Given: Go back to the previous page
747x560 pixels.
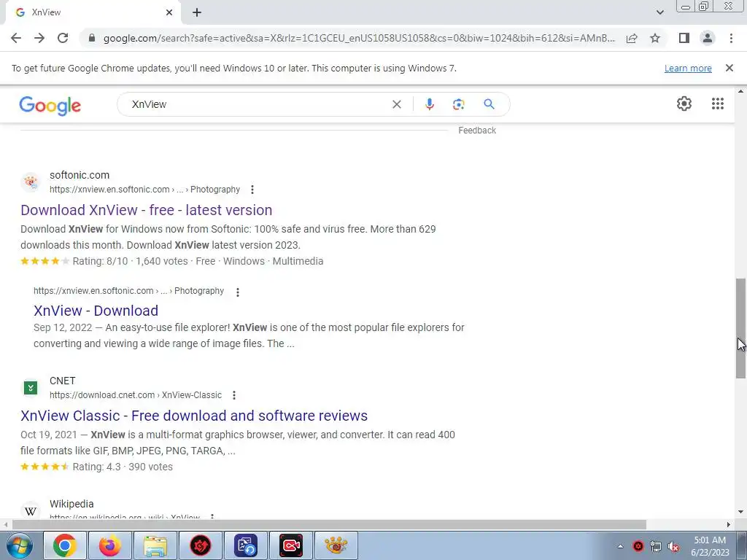Looking at the screenshot, I should tap(16, 38).
